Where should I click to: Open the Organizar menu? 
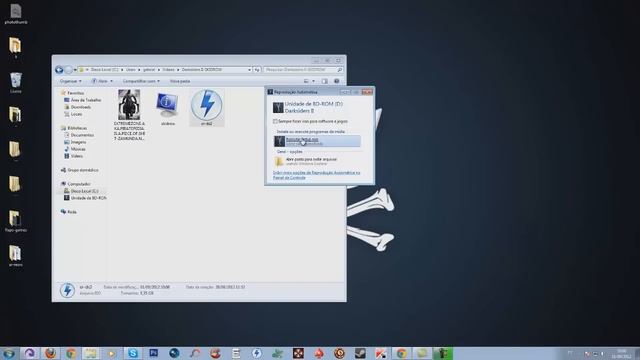tap(70, 81)
